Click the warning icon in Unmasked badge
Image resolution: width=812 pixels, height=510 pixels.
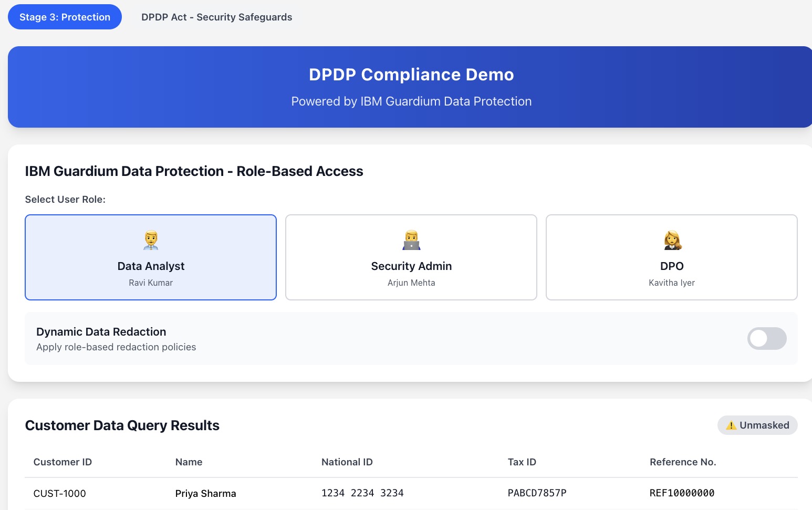click(731, 425)
